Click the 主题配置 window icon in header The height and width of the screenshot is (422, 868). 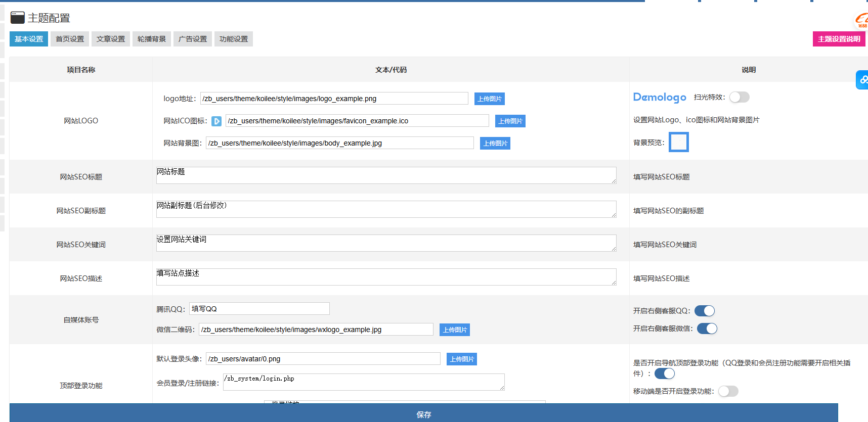point(18,18)
